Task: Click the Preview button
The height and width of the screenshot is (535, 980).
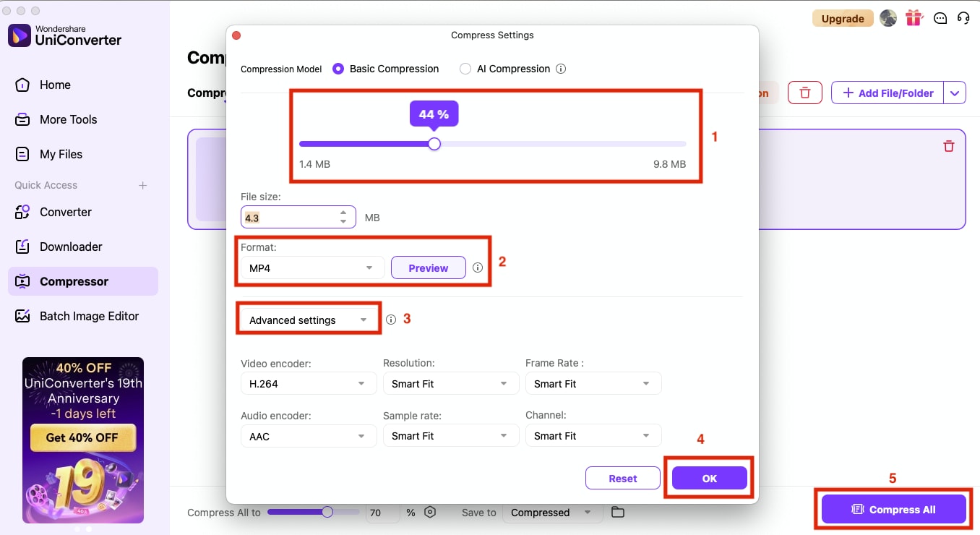Action: click(428, 267)
